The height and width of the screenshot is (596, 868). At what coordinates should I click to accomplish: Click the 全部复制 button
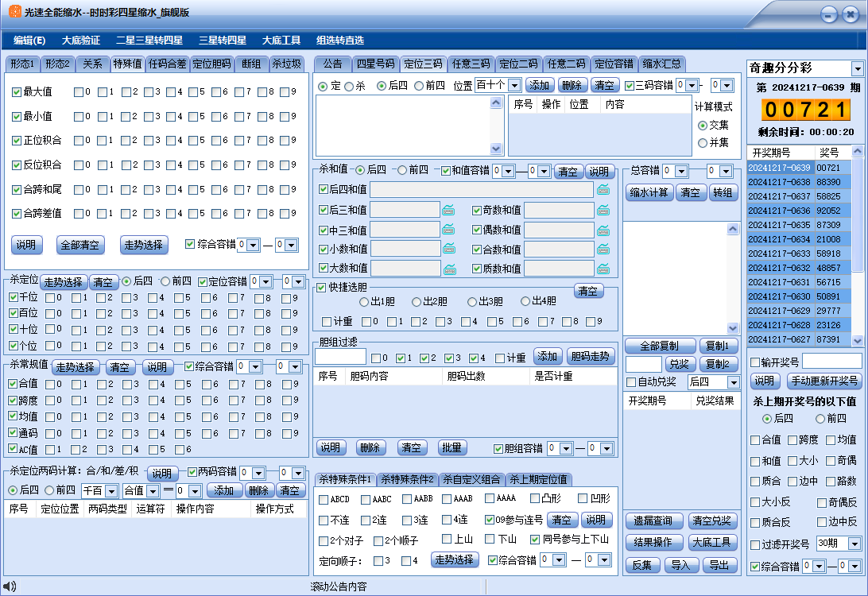coord(658,346)
